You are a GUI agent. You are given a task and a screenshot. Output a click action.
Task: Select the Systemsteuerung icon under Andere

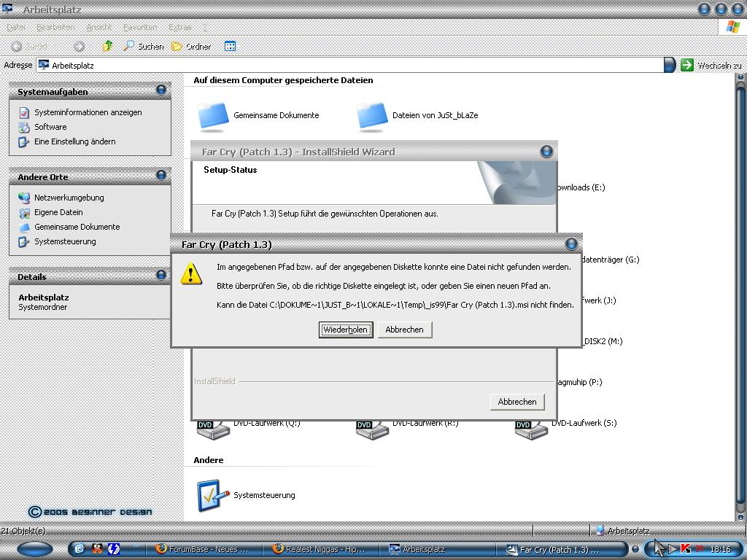pos(213,495)
